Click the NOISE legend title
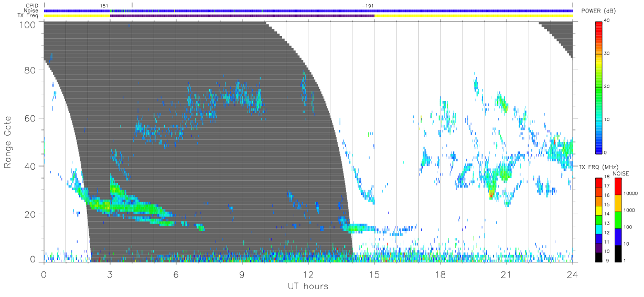644x297 pixels. [x=621, y=173]
